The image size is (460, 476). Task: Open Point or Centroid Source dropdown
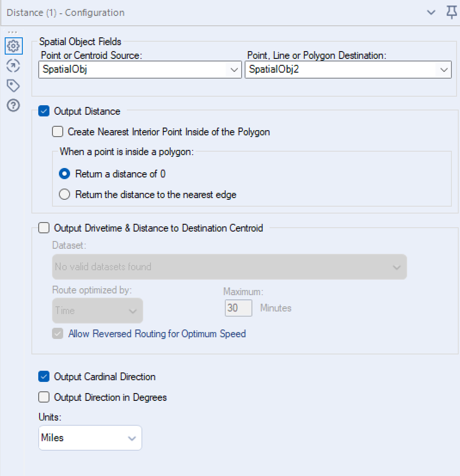[x=140, y=70]
